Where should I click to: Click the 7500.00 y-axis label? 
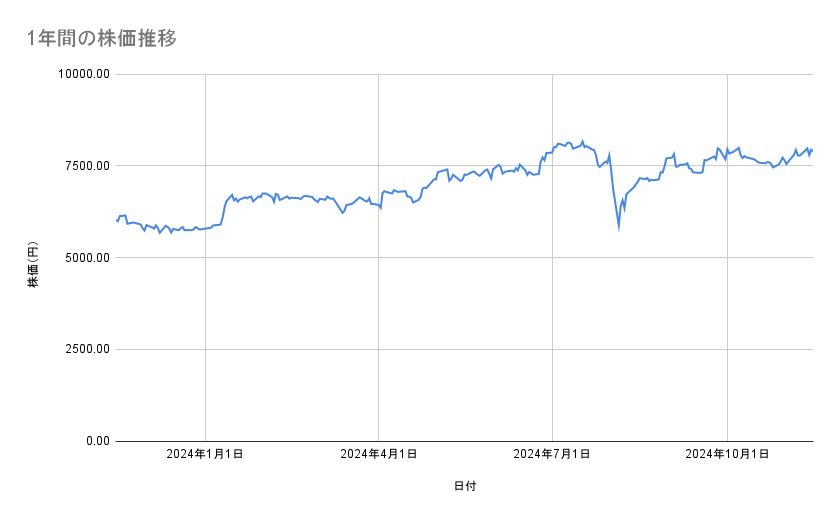[x=86, y=166]
